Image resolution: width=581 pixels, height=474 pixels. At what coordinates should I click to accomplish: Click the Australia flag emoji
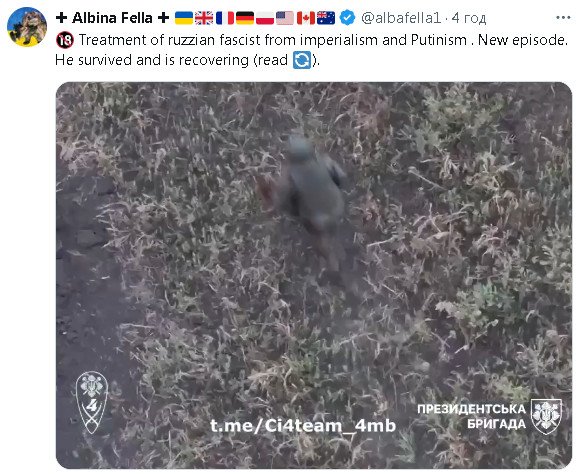(326, 18)
